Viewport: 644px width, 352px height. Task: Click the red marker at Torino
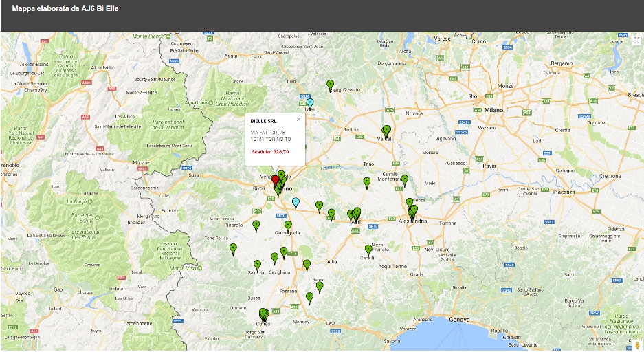click(275, 181)
